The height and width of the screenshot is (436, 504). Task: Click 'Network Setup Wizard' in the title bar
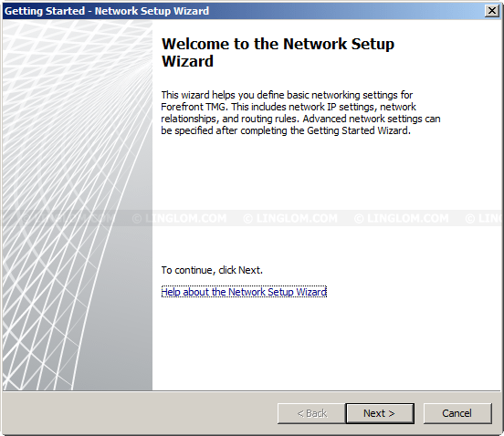click(152, 11)
